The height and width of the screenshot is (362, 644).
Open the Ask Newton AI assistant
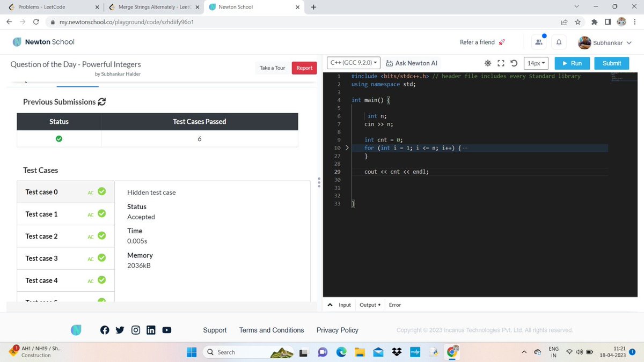coord(412,63)
